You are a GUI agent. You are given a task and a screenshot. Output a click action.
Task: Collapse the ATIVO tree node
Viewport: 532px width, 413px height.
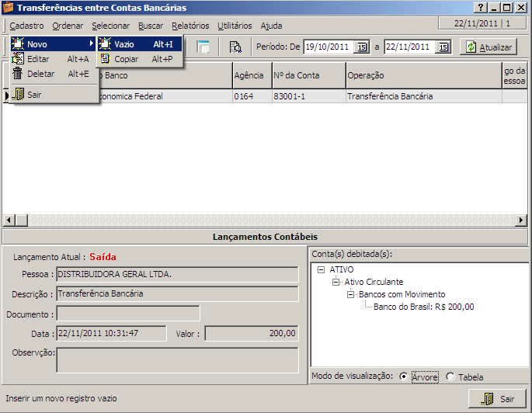(x=321, y=269)
